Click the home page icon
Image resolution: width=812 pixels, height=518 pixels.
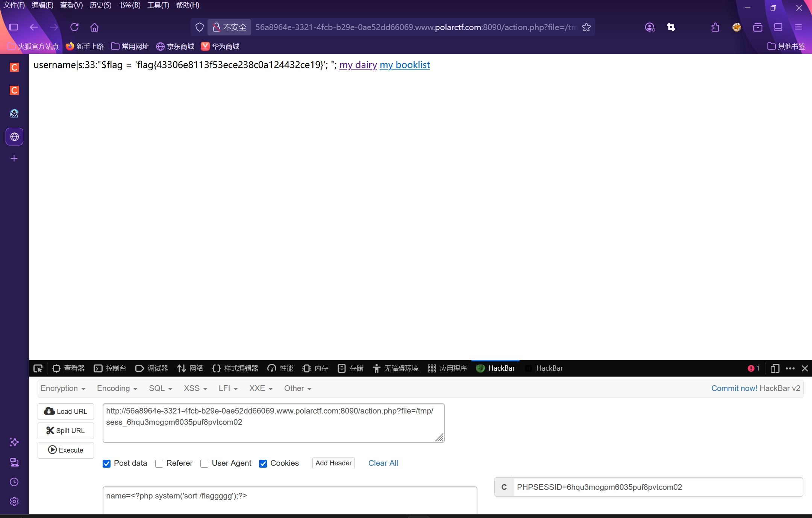[94, 27]
